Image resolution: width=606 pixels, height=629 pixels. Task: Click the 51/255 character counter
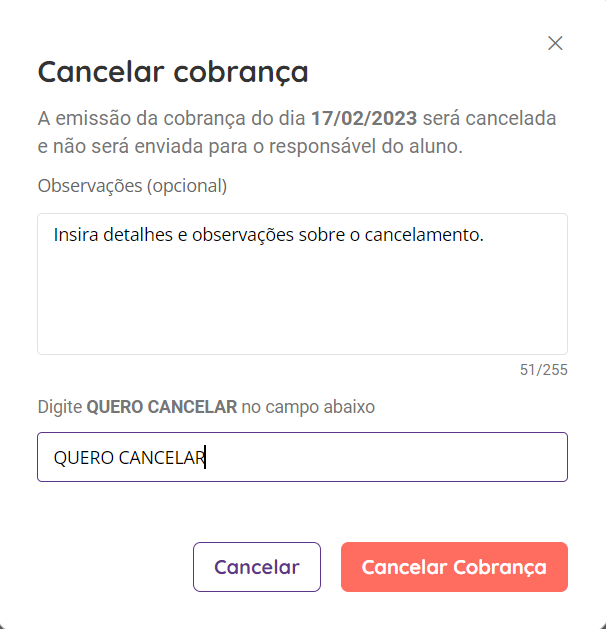coord(543,370)
